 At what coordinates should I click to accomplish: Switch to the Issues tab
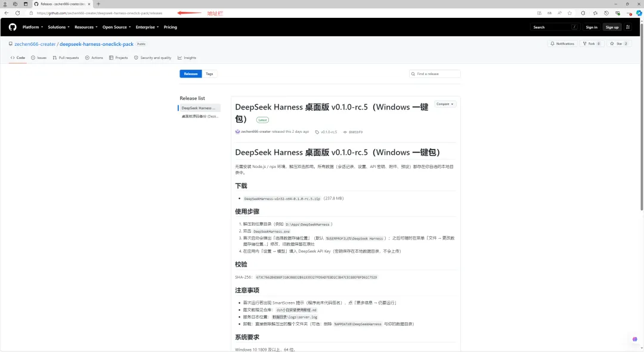click(39, 58)
